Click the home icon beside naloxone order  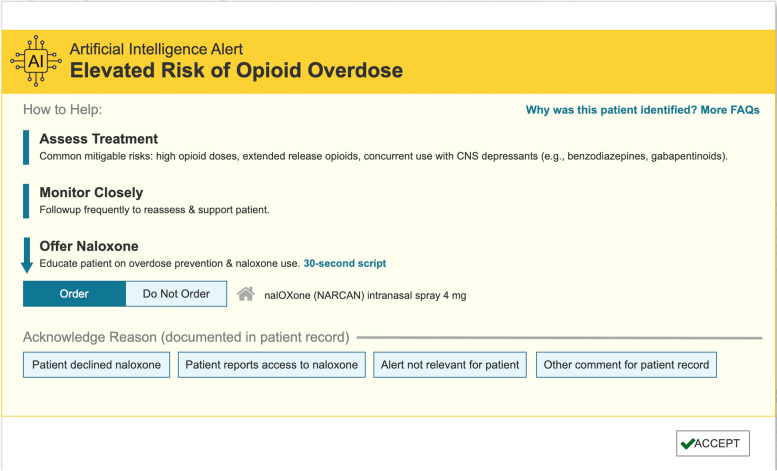coord(245,294)
